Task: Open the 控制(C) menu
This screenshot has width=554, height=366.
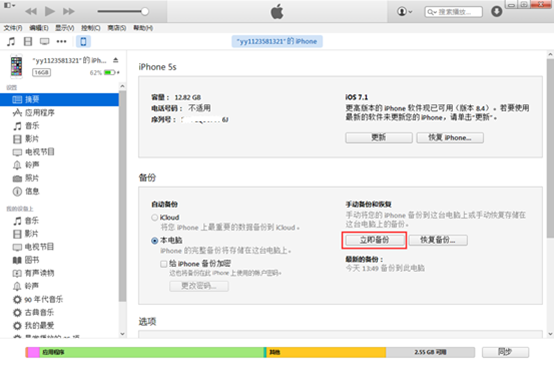Action: pyautogui.click(x=90, y=28)
